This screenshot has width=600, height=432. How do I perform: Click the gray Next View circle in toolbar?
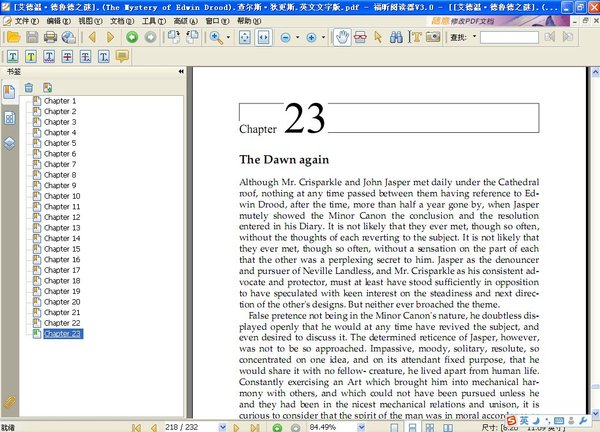click(x=150, y=37)
